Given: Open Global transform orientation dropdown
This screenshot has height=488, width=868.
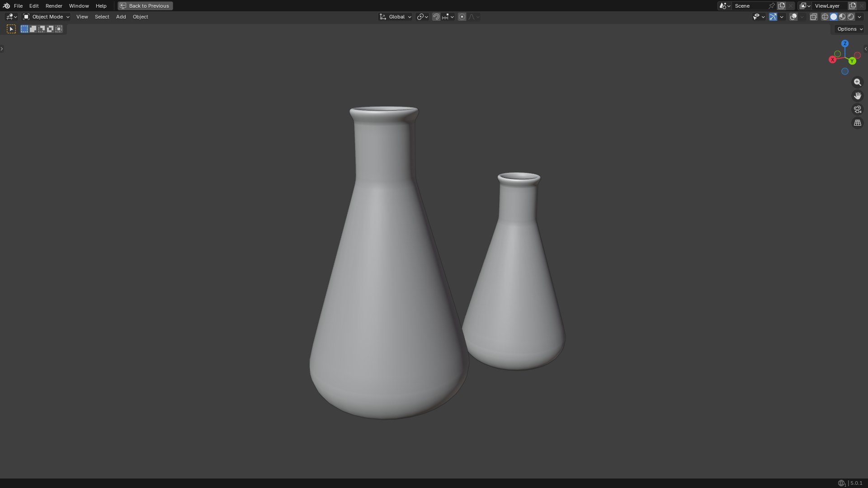Looking at the screenshot, I should click(x=396, y=17).
